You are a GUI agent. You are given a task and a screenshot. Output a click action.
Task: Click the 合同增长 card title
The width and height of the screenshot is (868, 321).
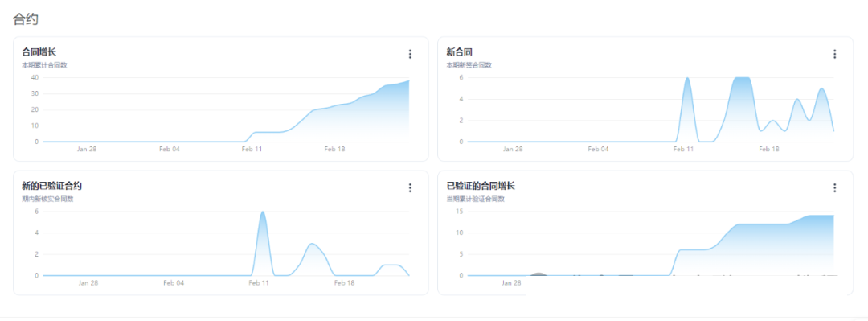point(39,52)
